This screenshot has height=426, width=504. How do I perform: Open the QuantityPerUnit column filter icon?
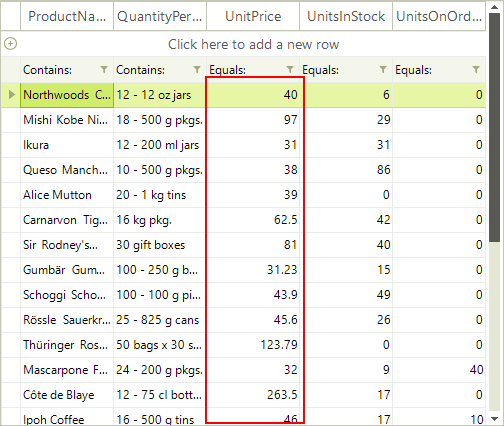tap(197, 69)
